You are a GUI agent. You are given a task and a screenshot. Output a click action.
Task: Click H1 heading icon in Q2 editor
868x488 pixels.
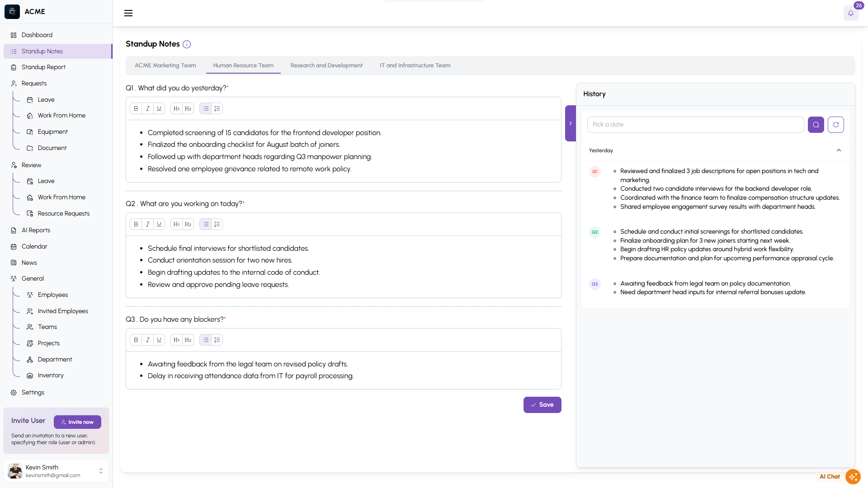click(x=176, y=224)
